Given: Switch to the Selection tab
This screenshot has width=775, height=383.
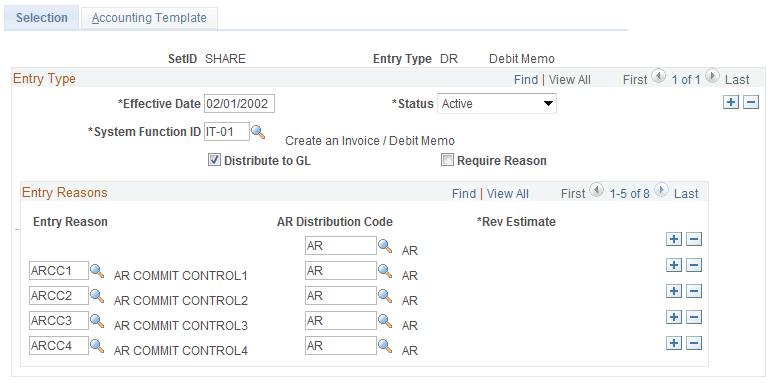Looking at the screenshot, I should [42, 18].
